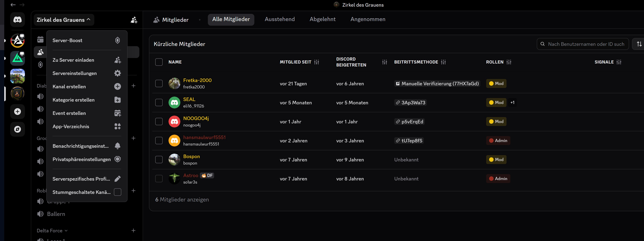This screenshot has width=644, height=241.
Task: Open the Minecraft server icon
Action: point(18,76)
